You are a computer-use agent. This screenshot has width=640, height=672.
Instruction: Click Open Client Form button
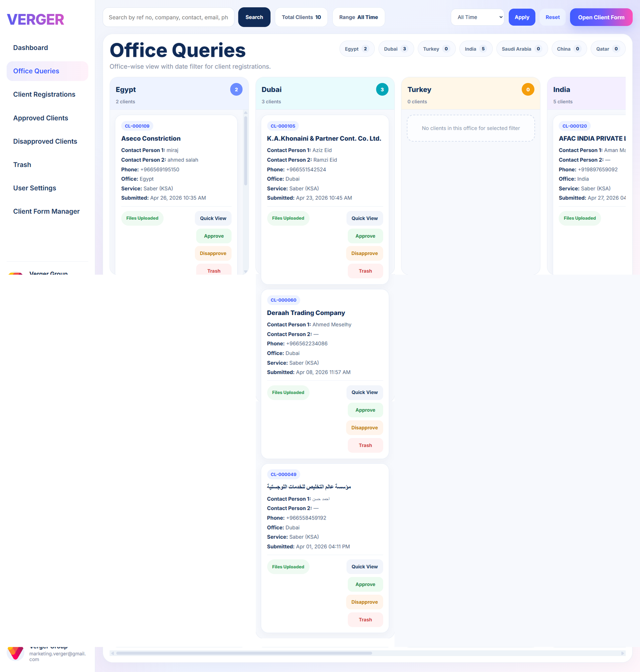click(x=601, y=17)
